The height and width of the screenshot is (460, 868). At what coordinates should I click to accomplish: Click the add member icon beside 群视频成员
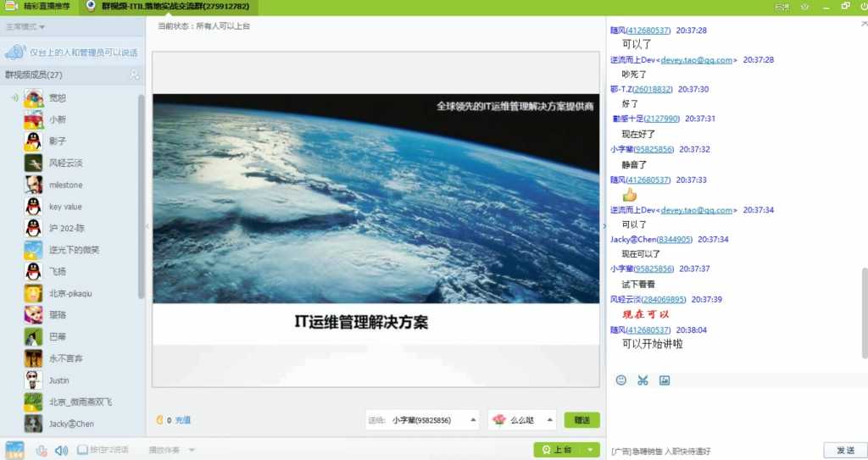coord(134,75)
